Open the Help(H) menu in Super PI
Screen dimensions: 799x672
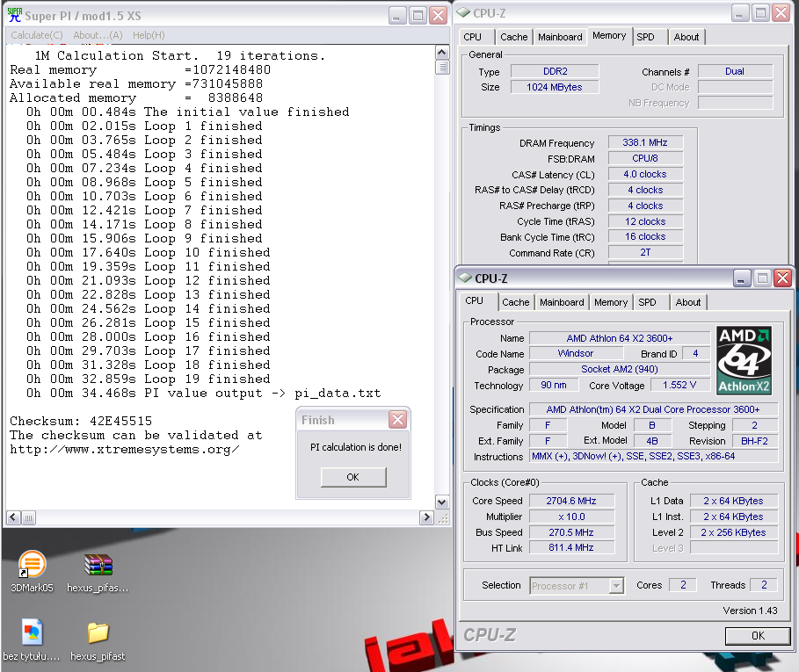click(x=149, y=35)
